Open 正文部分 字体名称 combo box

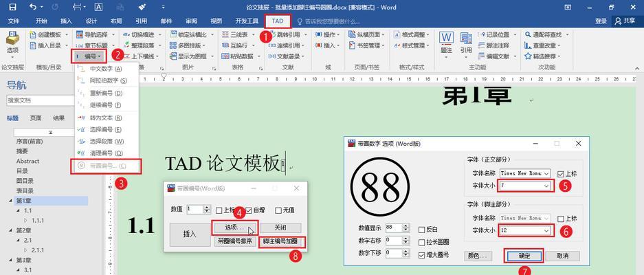[x=524, y=173]
